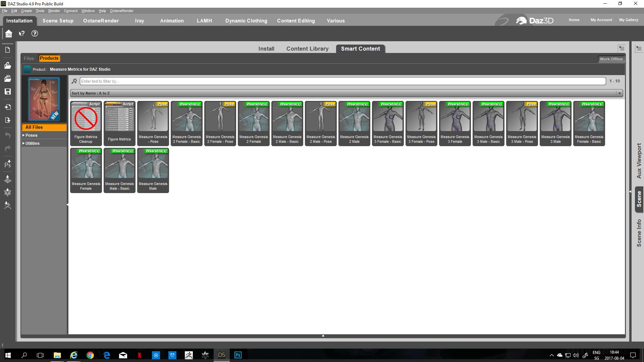This screenshot has height=362, width=644.
Task: Toggle to Files view
Action: [x=29, y=58]
